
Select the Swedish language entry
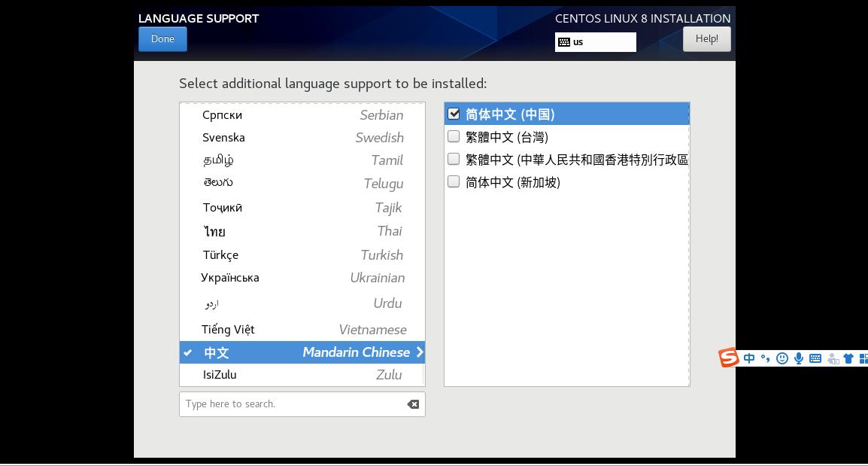(301, 137)
